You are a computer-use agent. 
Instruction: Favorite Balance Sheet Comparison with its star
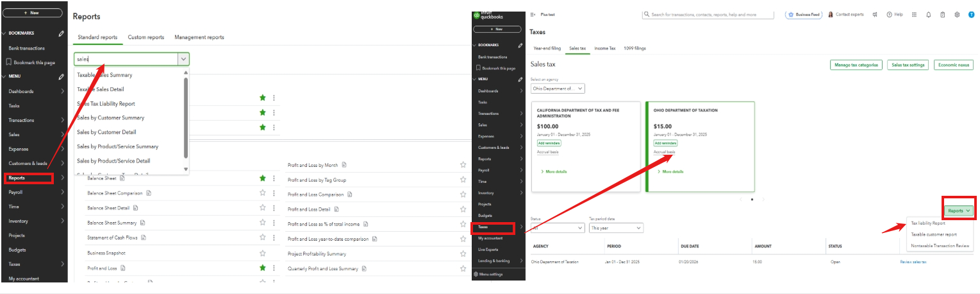click(262, 193)
